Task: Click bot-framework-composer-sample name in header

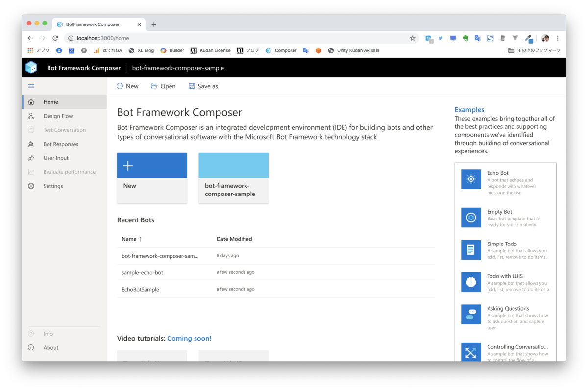Action: pyautogui.click(x=178, y=68)
